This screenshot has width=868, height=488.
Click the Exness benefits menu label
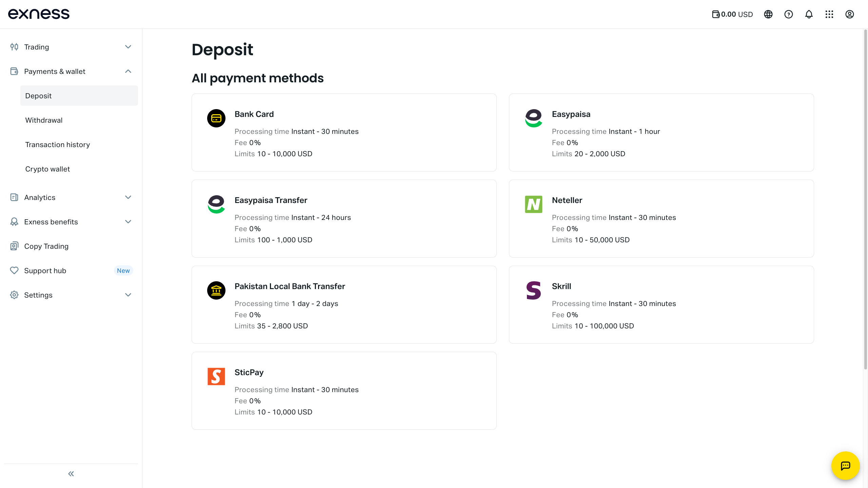(51, 222)
